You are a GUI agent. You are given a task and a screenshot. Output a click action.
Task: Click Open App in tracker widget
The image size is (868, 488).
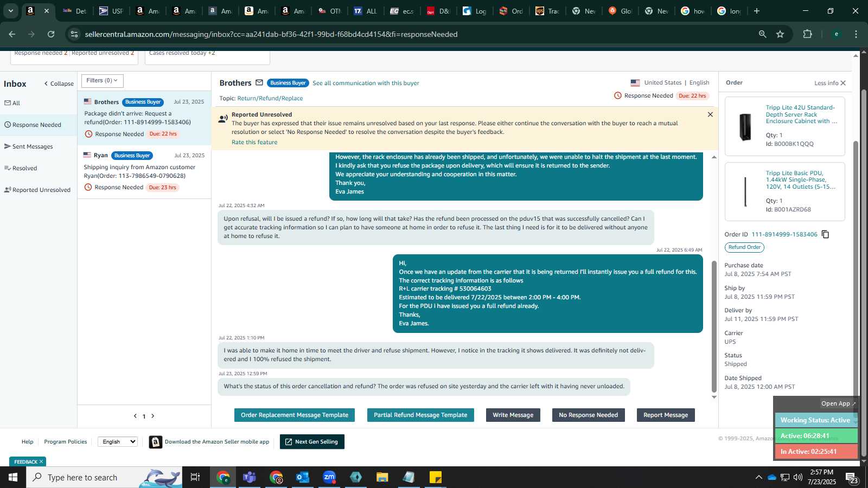tap(838, 403)
